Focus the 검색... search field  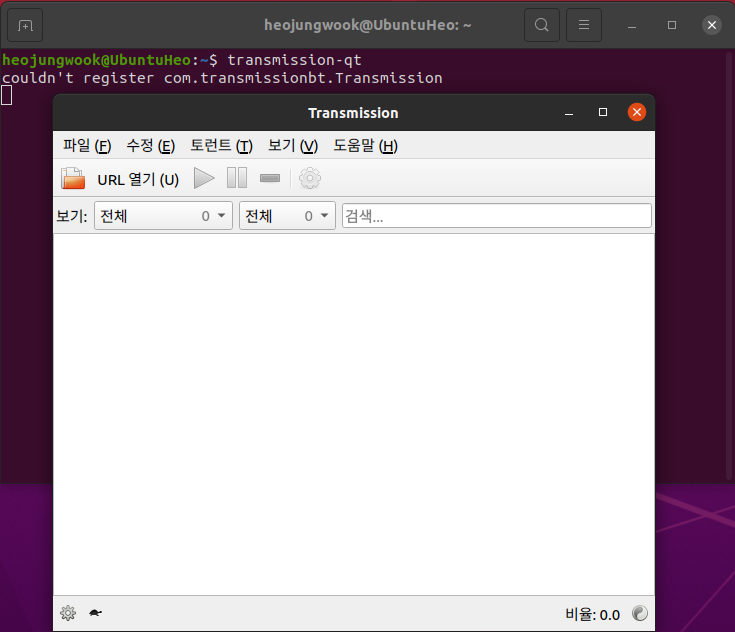pos(496,216)
